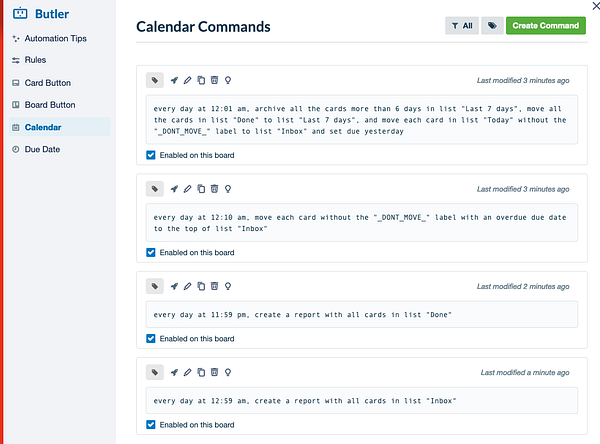Run the Inbox report command now
600x444 pixels.
pos(174,372)
